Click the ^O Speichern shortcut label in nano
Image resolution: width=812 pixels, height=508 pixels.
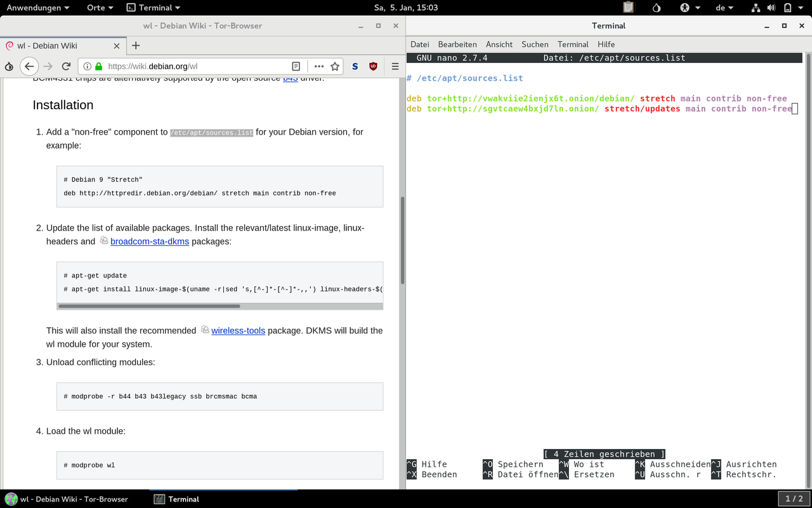pyautogui.click(x=513, y=464)
